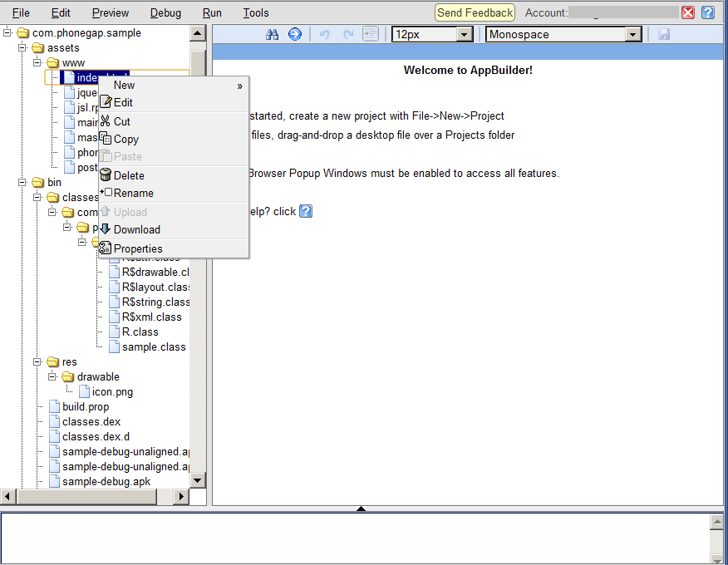Collapse the res folder node
The image size is (728, 565).
pyautogui.click(x=37, y=361)
